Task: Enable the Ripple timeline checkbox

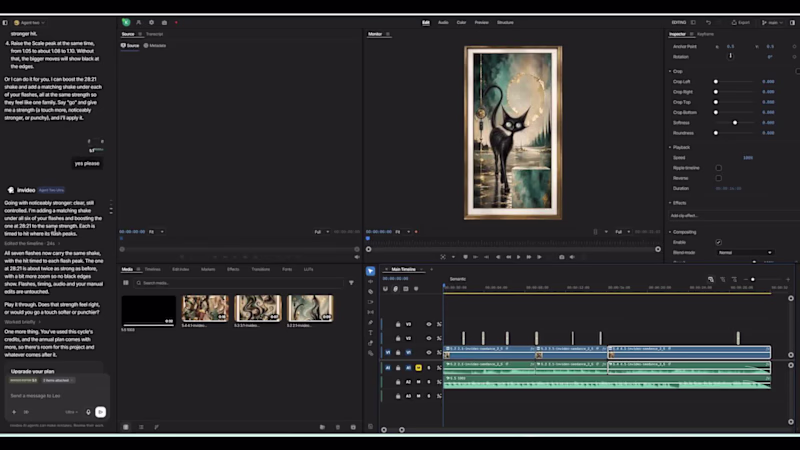Action: point(718,168)
